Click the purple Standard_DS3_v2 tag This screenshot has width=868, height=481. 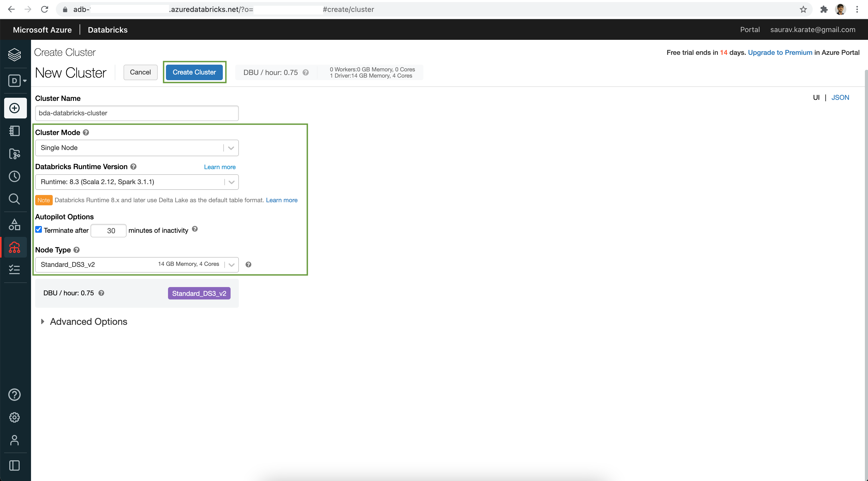coord(199,293)
